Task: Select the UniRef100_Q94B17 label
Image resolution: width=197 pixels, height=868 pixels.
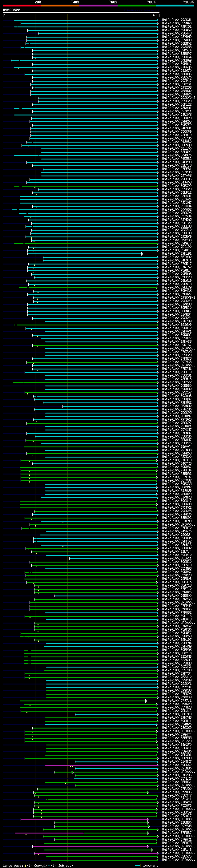Action: click(176, 250)
